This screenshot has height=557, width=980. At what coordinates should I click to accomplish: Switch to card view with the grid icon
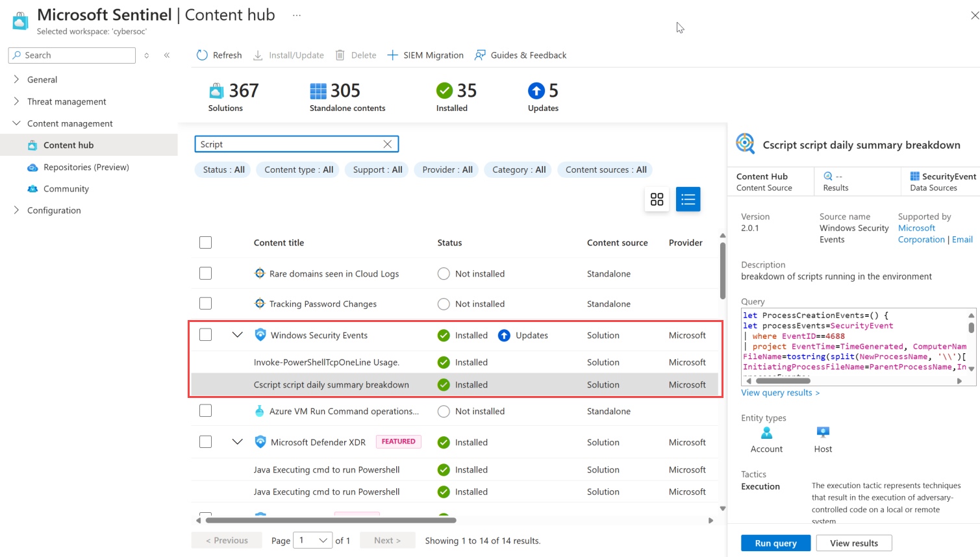click(x=657, y=199)
